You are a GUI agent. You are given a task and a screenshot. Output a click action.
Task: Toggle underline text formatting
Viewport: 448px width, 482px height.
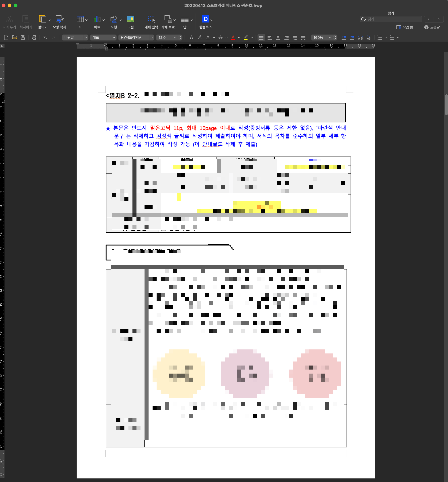[208, 37]
